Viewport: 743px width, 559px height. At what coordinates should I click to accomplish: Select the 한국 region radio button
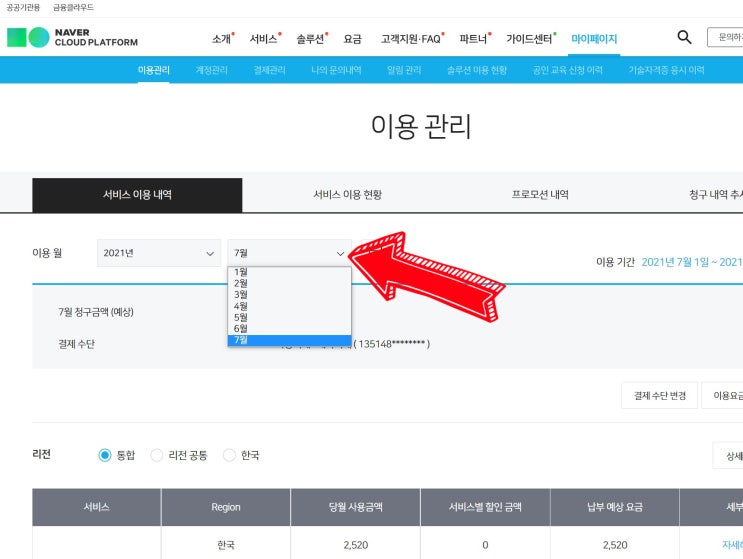coord(229,455)
